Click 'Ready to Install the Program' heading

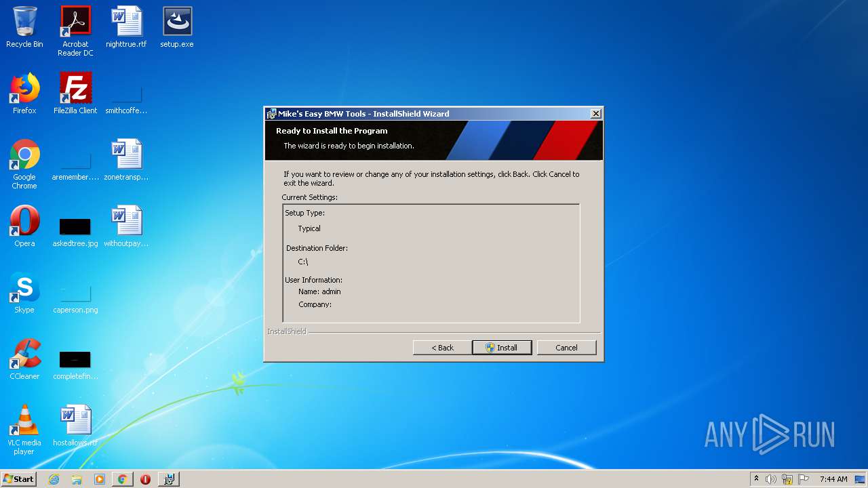coord(332,131)
